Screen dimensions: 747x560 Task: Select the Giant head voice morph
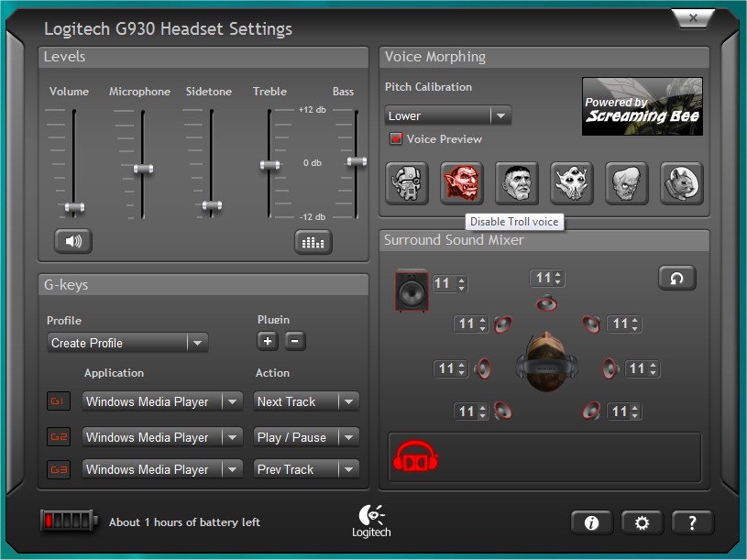click(x=517, y=183)
